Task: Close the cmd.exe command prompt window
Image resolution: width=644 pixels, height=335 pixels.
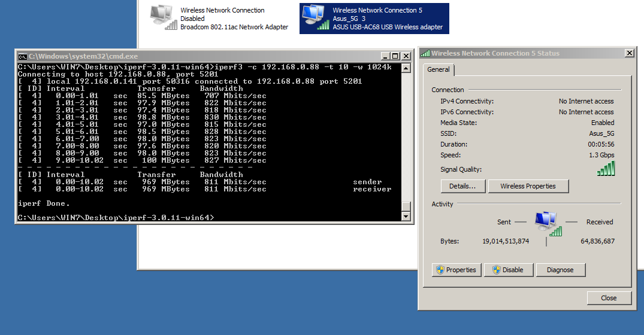Action: tap(406, 56)
